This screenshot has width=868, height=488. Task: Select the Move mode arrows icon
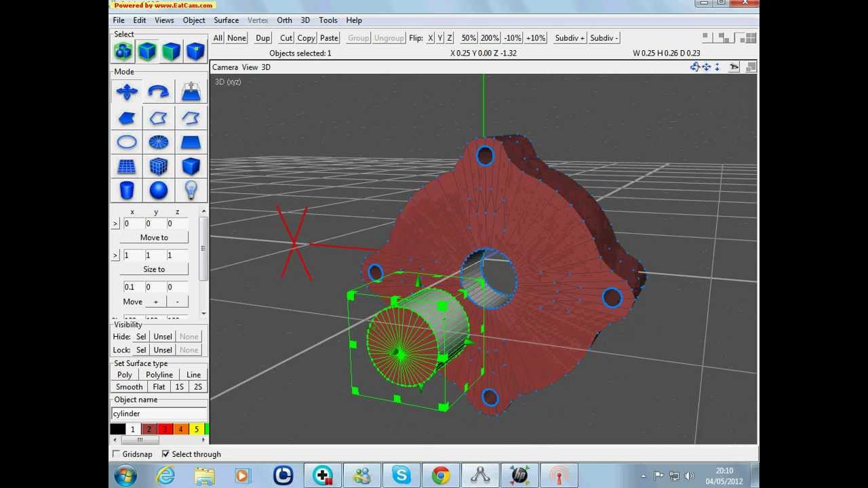click(x=127, y=92)
